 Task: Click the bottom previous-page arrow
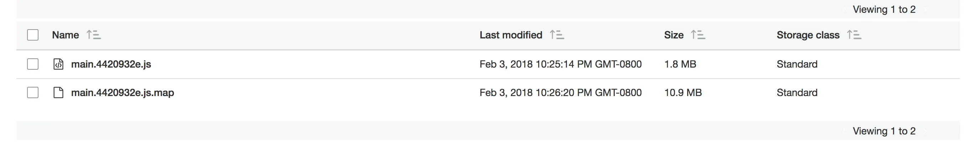point(844,131)
